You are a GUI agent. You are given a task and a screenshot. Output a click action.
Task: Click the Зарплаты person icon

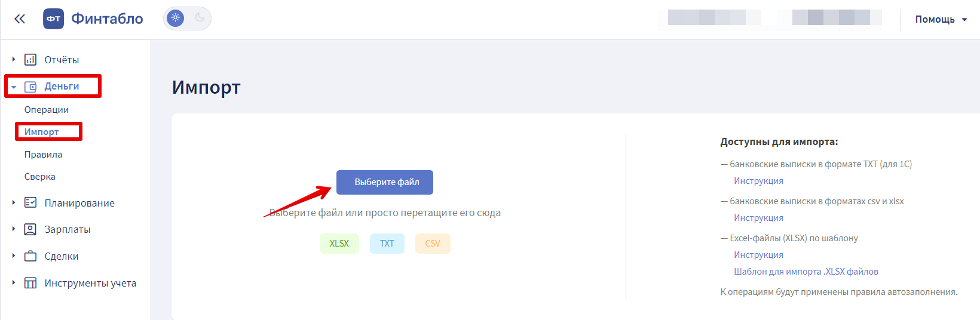[30, 229]
